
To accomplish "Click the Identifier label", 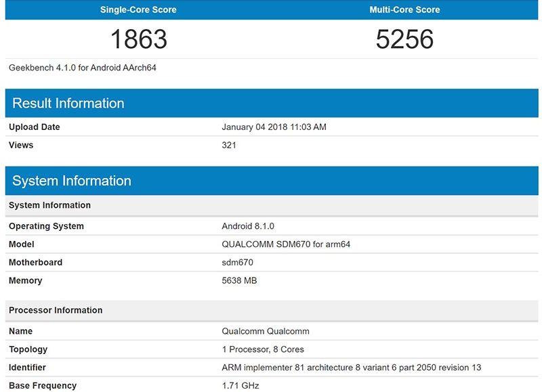I will click(27, 368).
